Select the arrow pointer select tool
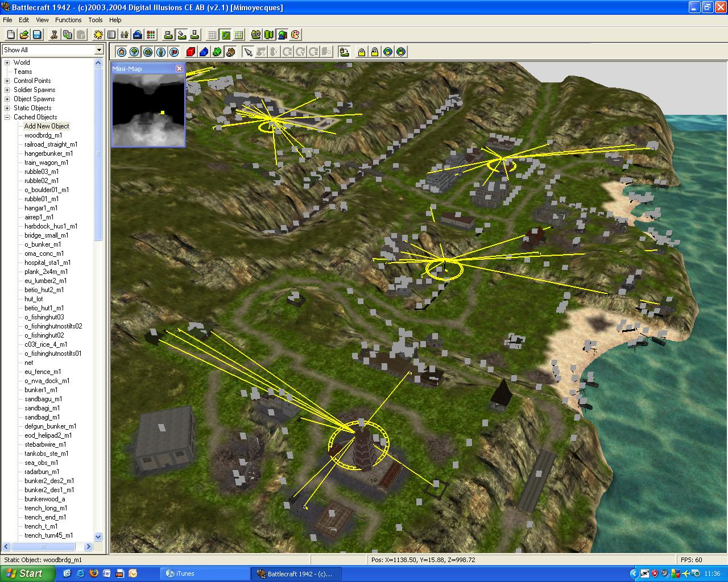The width and height of the screenshot is (728, 582). [x=248, y=52]
